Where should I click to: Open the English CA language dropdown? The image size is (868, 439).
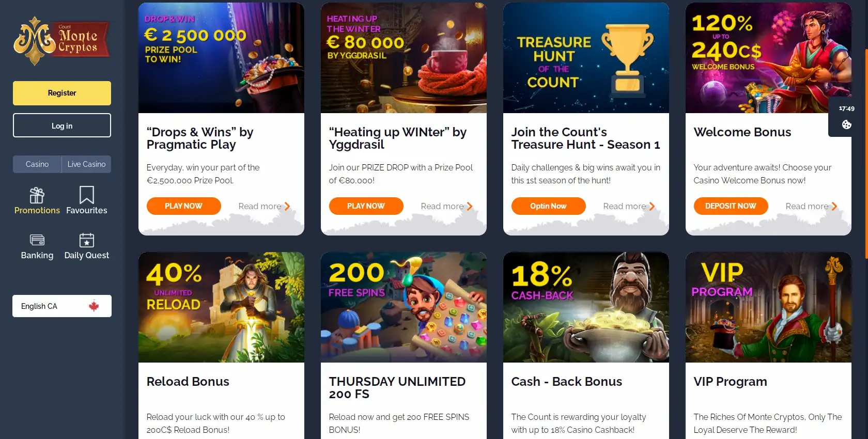(62, 306)
